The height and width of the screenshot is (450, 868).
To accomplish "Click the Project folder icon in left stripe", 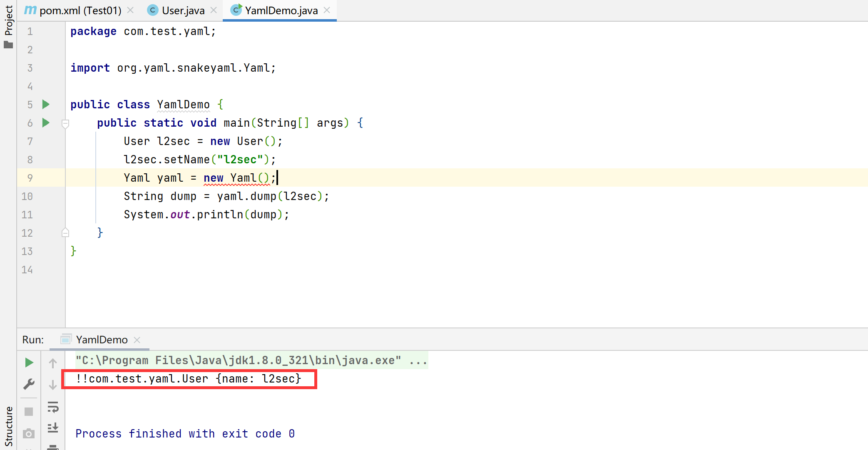I will pos(8,45).
